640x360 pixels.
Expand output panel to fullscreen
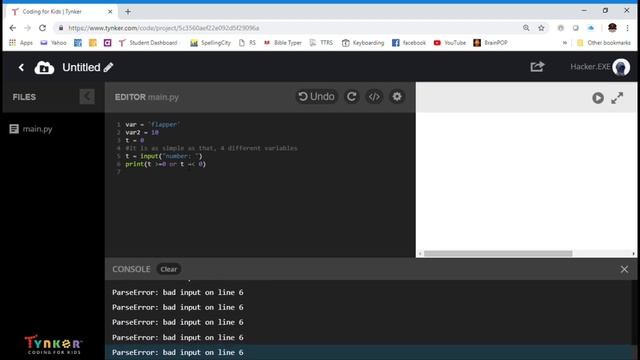point(617,98)
